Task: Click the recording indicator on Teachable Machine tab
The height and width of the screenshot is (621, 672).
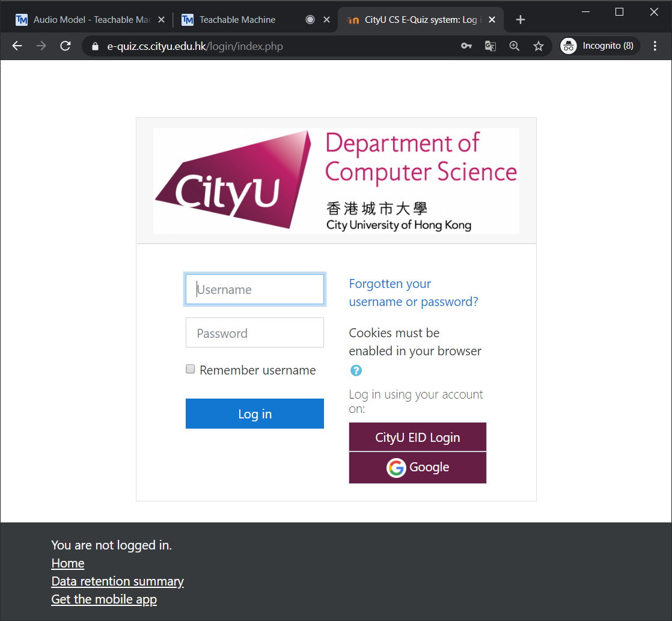Action: pyautogui.click(x=310, y=20)
